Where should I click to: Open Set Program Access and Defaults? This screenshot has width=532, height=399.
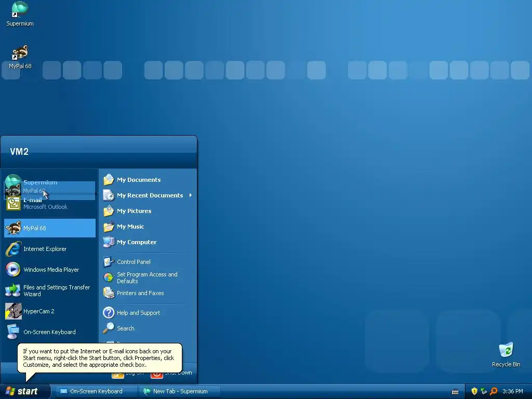148,277
